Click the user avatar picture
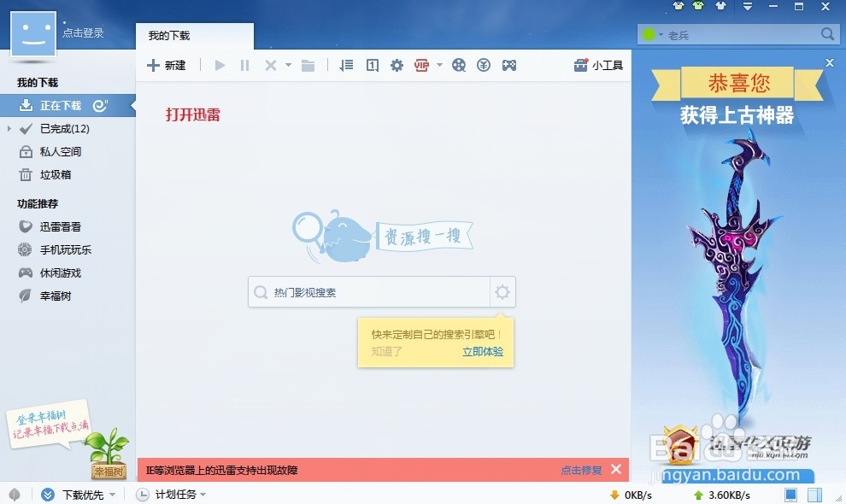This screenshot has height=504, width=846. click(x=33, y=34)
